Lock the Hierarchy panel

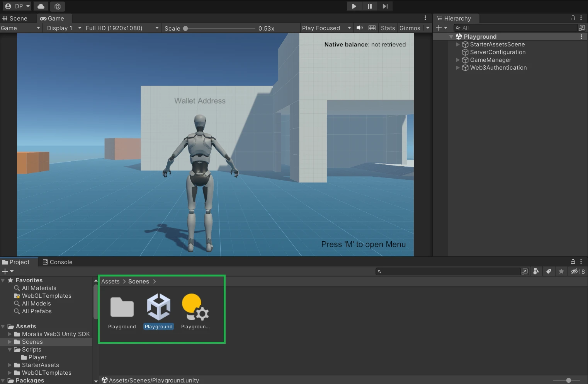[x=573, y=18]
